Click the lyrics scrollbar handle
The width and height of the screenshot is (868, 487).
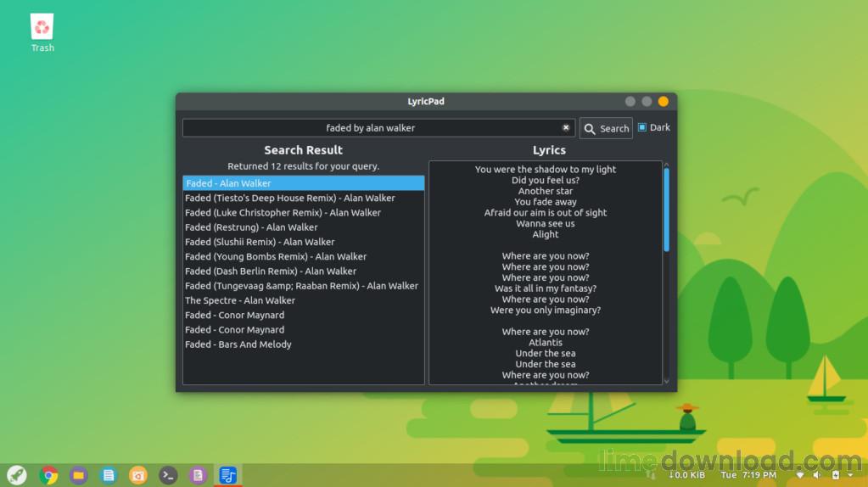(x=667, y=210)
